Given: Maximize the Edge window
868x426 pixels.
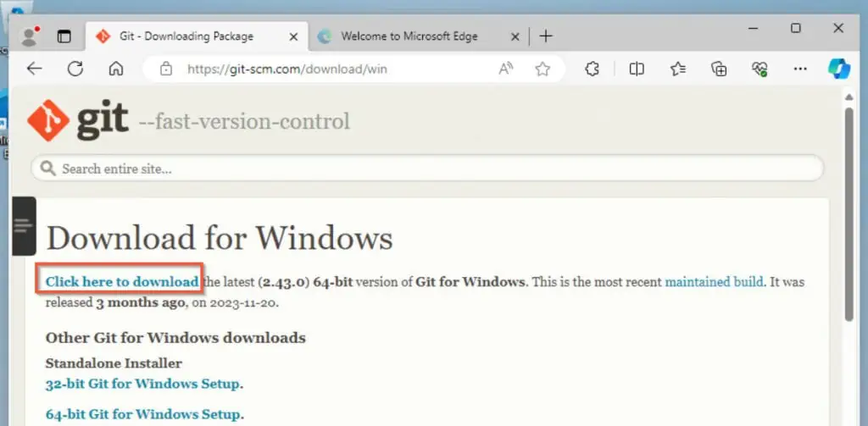Looking at the screenshot, I should [x=796, y=28].
